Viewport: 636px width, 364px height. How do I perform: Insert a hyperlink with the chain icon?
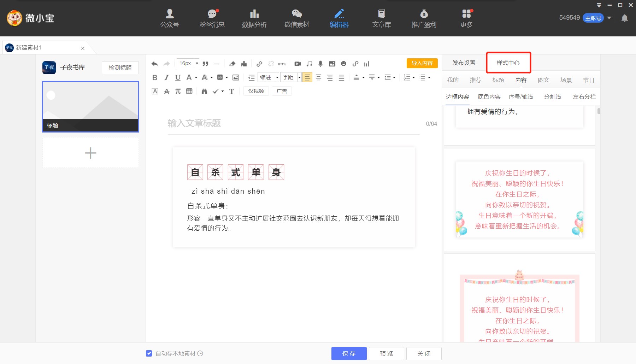pos(259,64)
